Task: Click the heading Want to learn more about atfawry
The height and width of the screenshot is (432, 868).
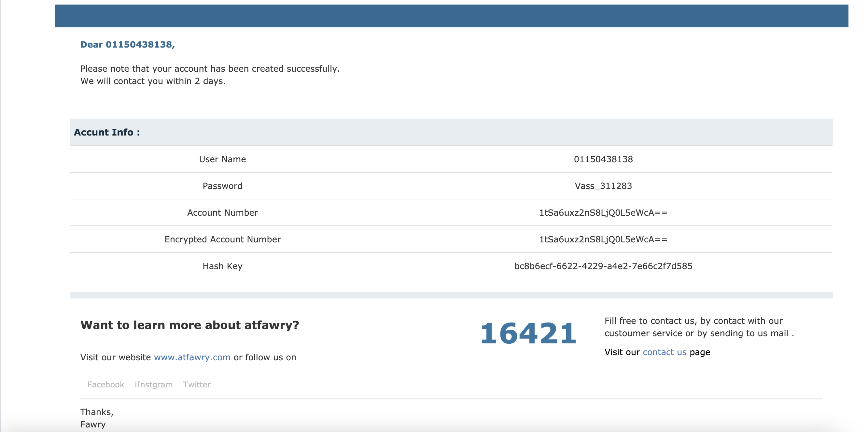Action: click(190, 325)
